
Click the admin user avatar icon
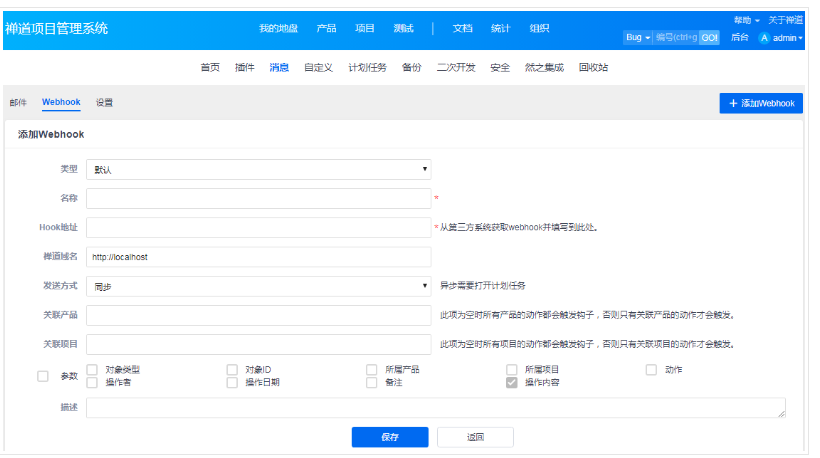pyautogui.click(x=765, y=37)
